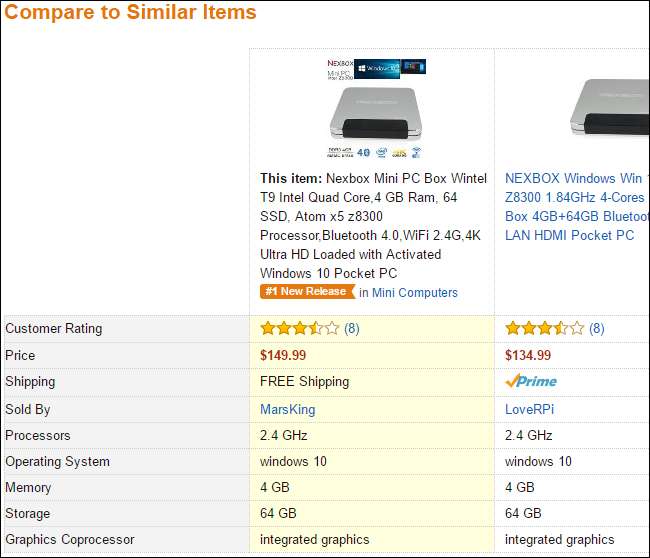Click the Graphics Coprocessor row label
Viewport: 650px width, 558px height.
click(70, 540)
